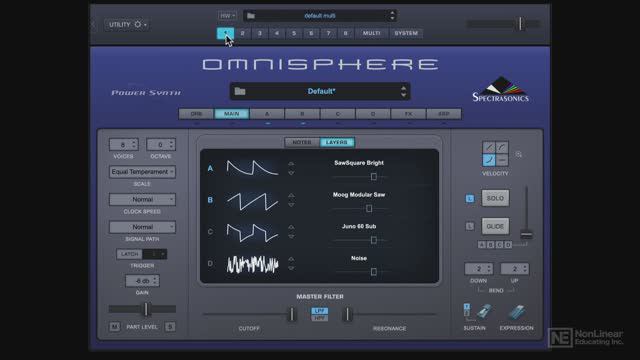The height and width of the screenshot is (360, 640).
Task: Enable glide for layer D
Action: point(508,245)
